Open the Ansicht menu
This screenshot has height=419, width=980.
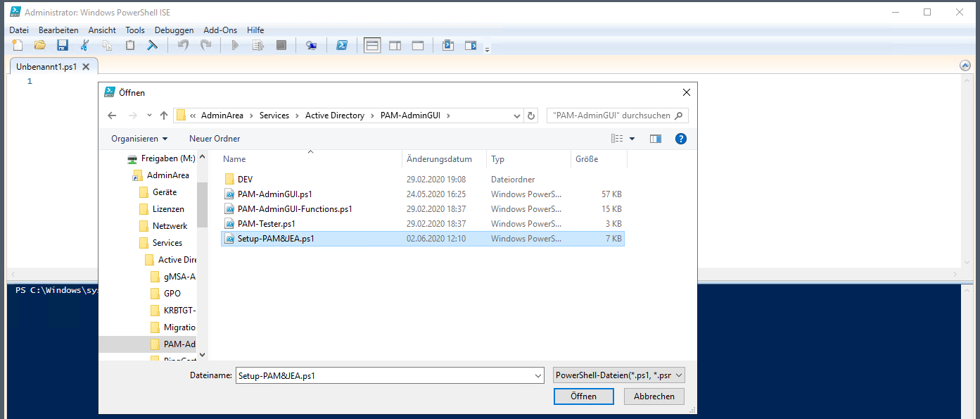coord(102,30)
